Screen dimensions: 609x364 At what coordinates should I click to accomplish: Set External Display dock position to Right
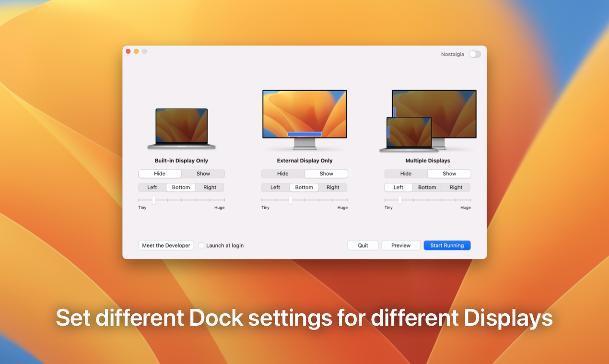pos(333,187)
